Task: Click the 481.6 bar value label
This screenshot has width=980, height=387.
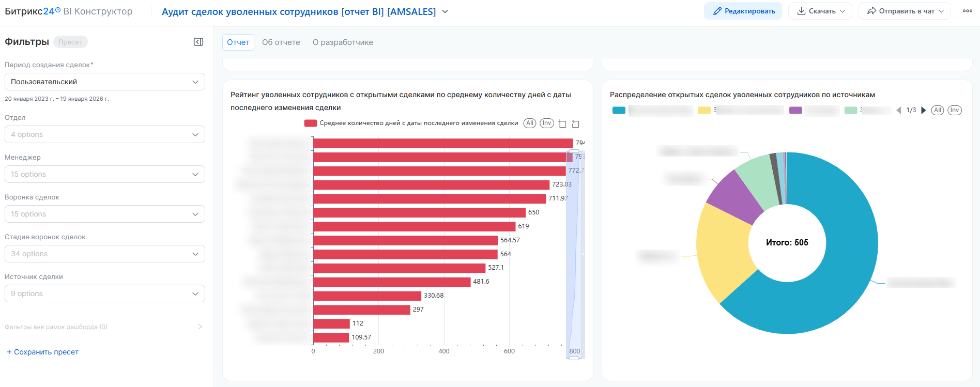Action: (481, 282)
